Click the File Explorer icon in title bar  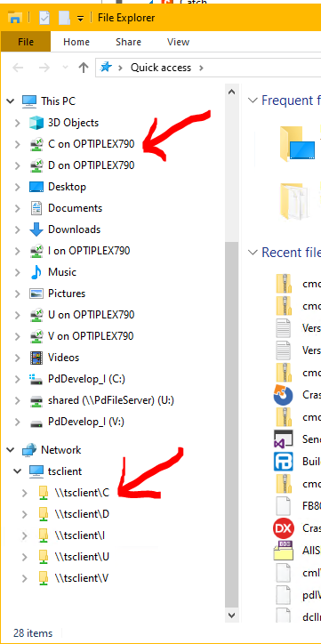pos(15,18)
